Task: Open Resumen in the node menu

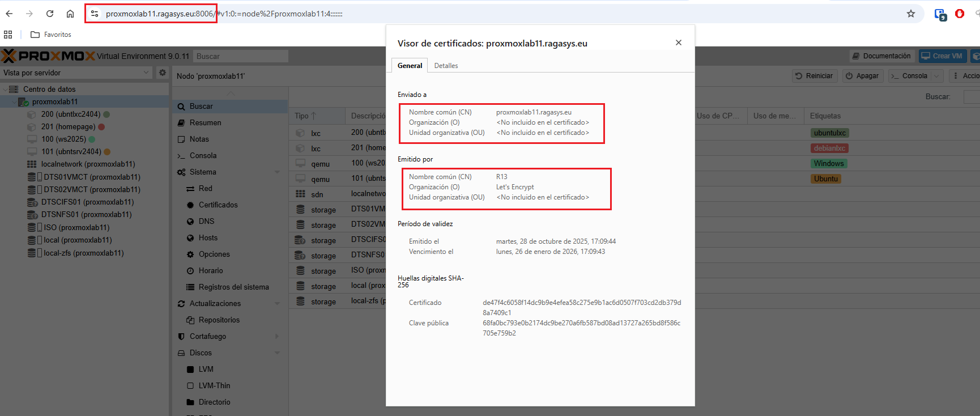Action: pyautogui.click(x=230, y=122)
